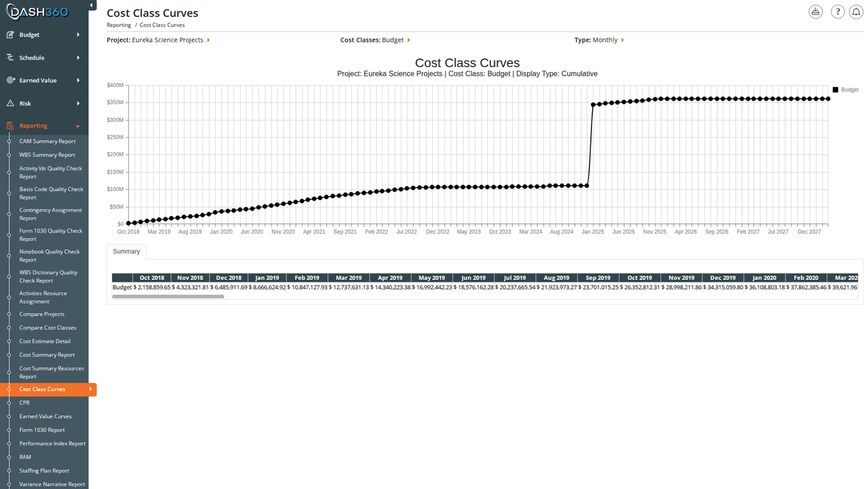The image size is (868, 489).
Task: Open Variance Narrative Report
Action: click(52, 484)
